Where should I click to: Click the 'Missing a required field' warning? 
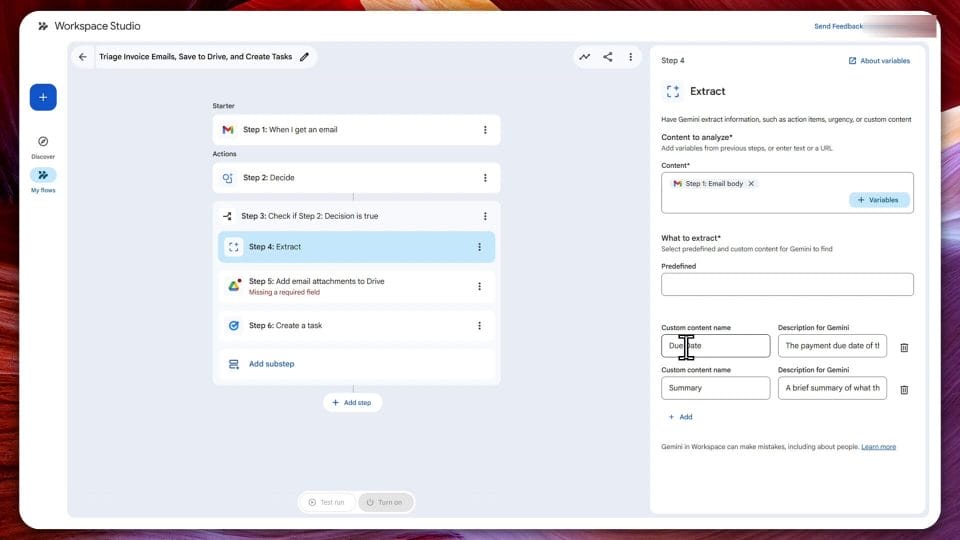pyautogui.click(x=284, y=293)
